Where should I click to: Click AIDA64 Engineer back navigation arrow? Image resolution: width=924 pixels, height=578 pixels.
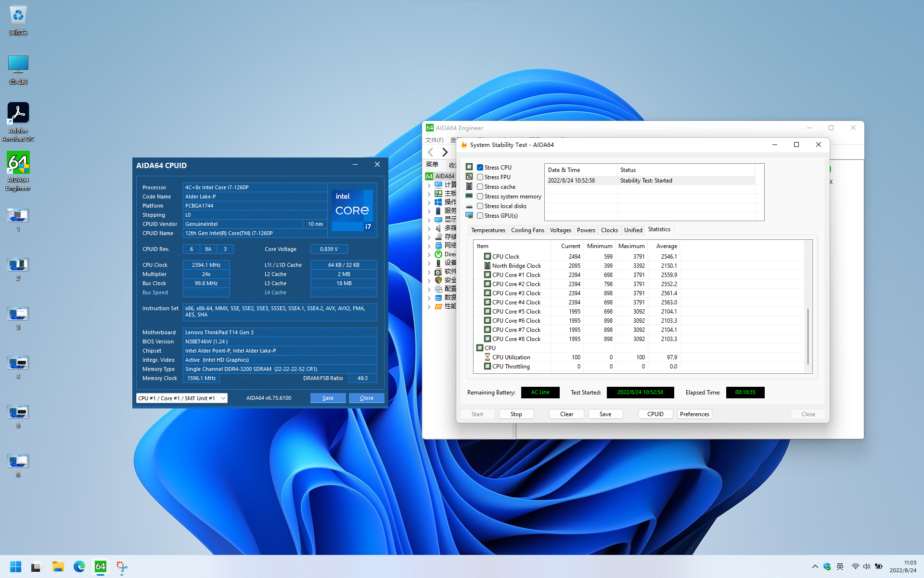[x=431, y=152]
